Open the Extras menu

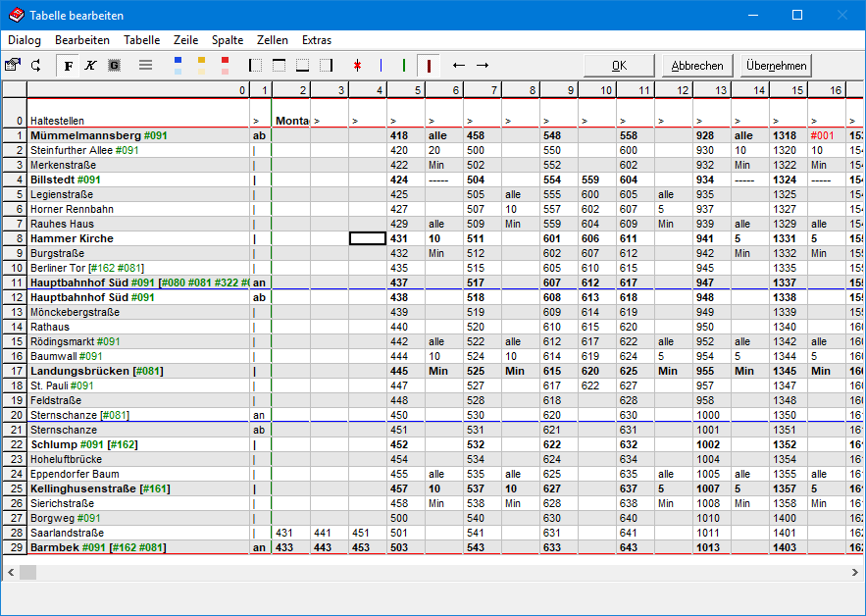tap(317, 40)
